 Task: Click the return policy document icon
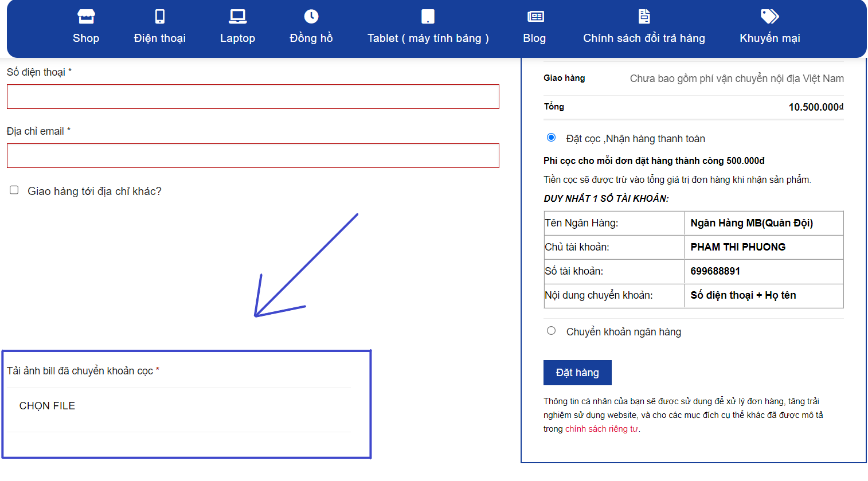(644, 17)
